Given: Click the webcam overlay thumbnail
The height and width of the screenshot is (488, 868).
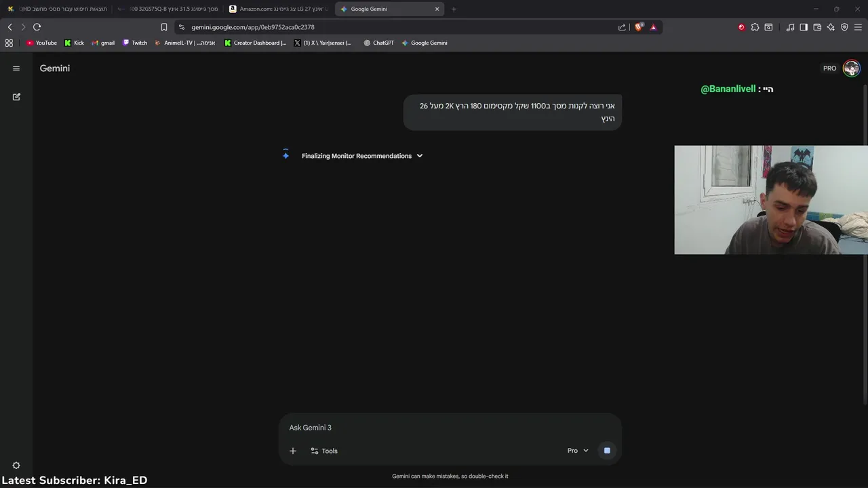Looking at the screenshot, I should coord(771,200).
